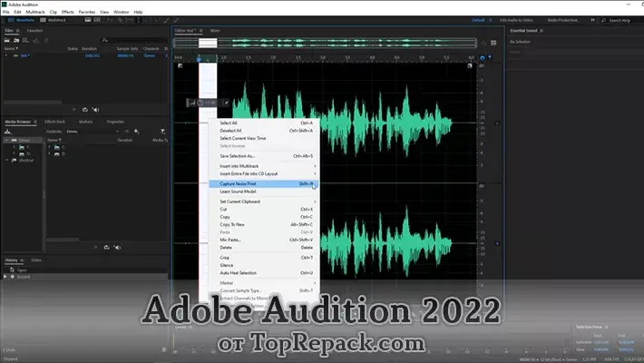The width and height of the screenshot is (644, 363).
Task: Open the Contents Drives dropdown
Action: [93, 132]
